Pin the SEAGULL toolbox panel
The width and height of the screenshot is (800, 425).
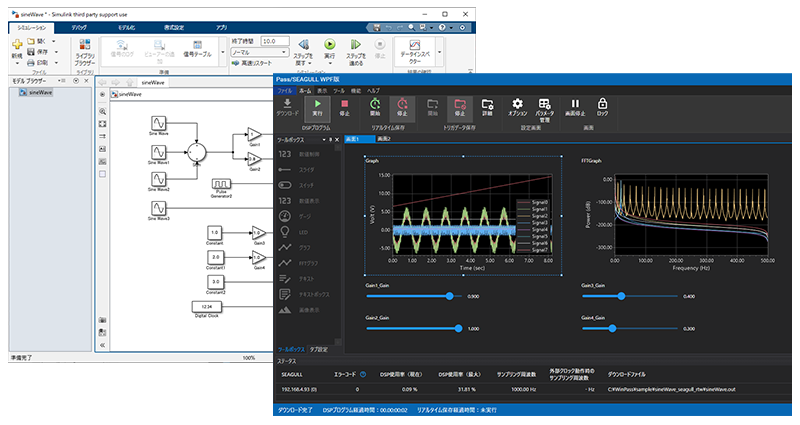point(331,140)
